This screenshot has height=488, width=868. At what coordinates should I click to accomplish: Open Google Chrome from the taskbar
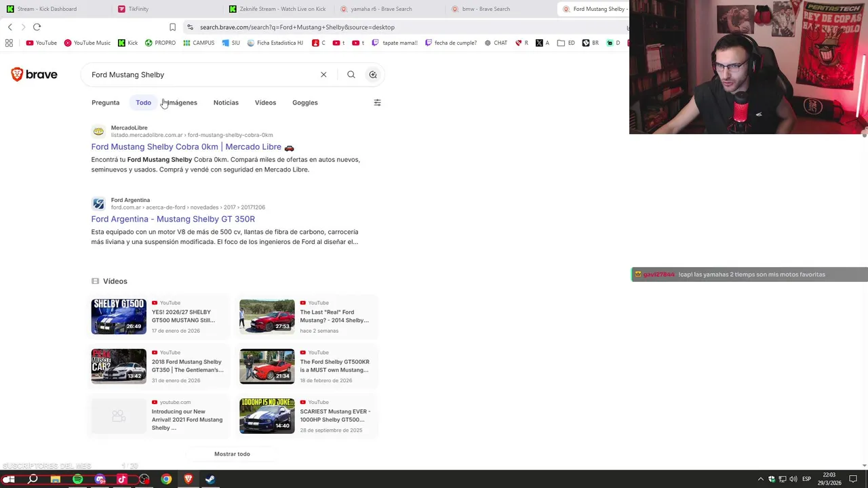pos(166,479)
